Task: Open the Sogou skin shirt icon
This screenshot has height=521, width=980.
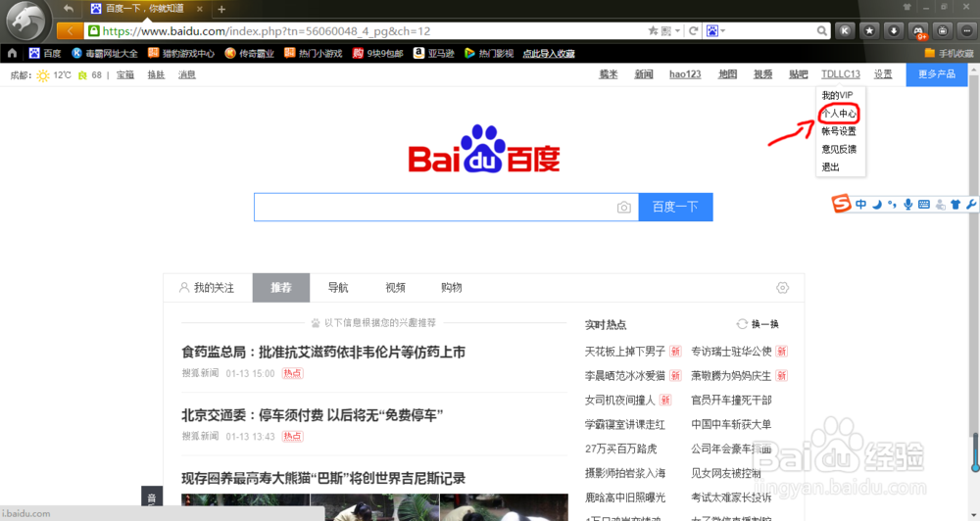Action: (x=955, y=205)
